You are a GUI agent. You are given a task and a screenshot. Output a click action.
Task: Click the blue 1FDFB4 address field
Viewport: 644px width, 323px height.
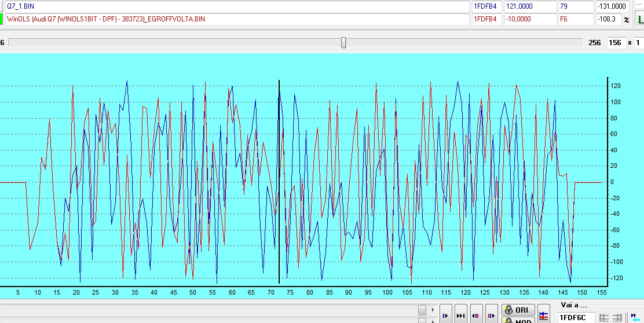coord(486,6)
